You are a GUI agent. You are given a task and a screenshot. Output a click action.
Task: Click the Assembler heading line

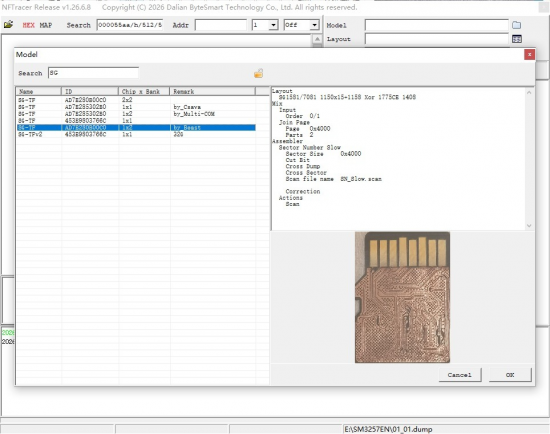pyautogui.click(x=287, y=141)
